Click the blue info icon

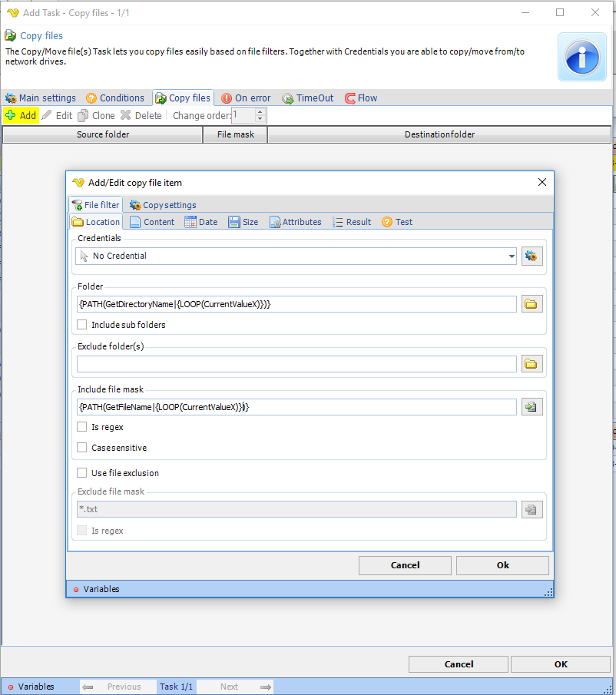point(581,57)
